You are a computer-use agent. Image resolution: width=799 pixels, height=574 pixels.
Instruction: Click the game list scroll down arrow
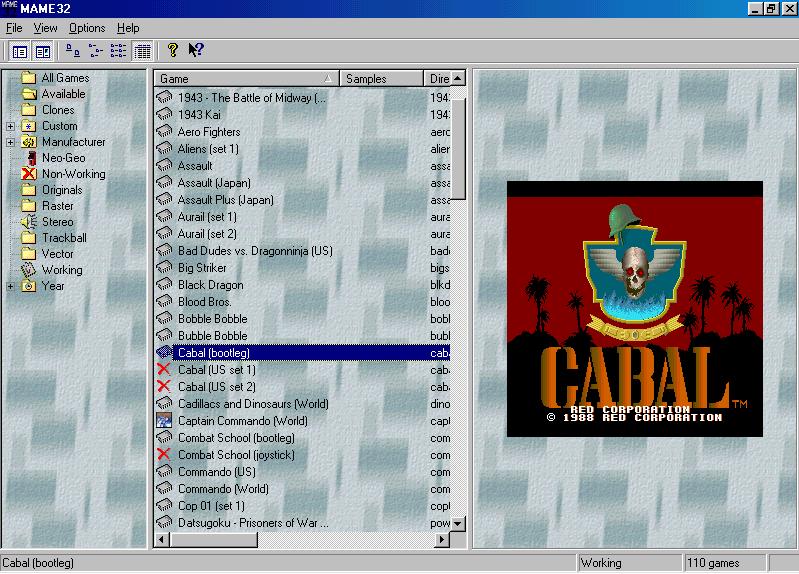(x=458, y=524)
